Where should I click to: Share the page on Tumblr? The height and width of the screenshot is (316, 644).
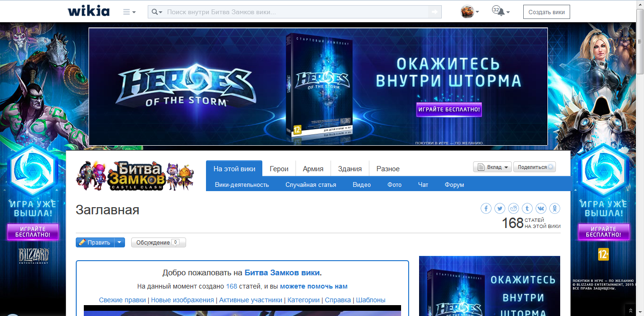[x=528, y=208]
